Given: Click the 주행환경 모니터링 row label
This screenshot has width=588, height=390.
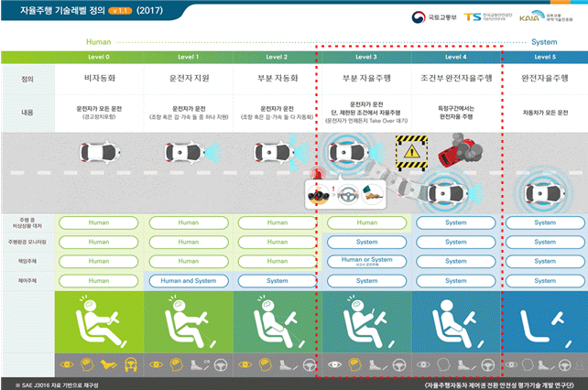Looking at the screenshot, I should coord(27,243).
